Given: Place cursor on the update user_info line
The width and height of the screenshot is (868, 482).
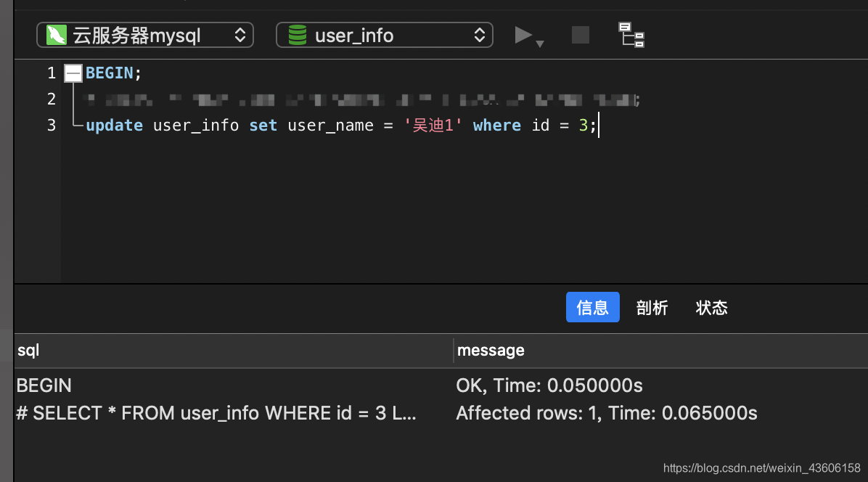Looking at the screenshot, I should click(341, 125).
